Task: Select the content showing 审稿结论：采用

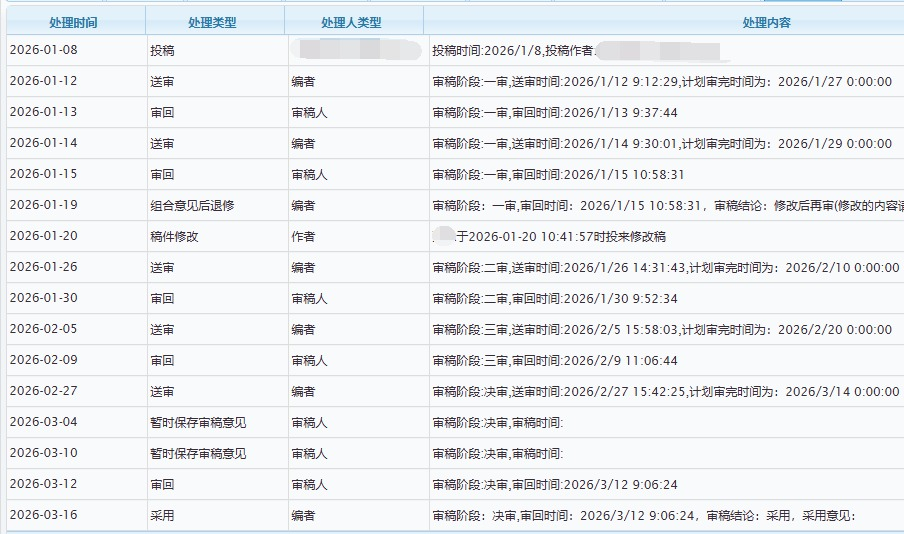Action: 644,515
